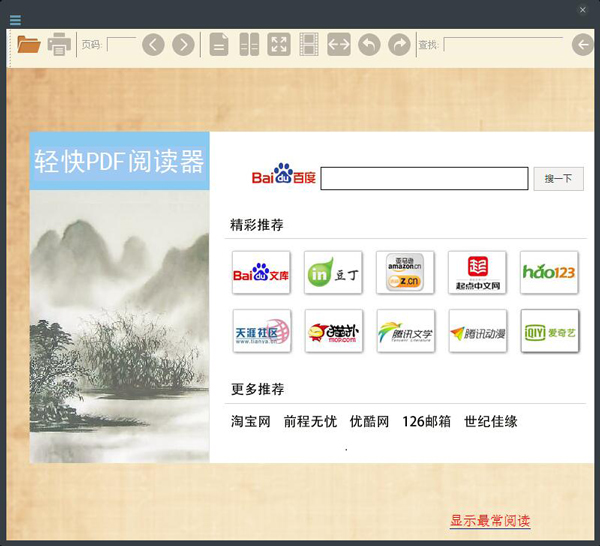Open the amazon.cn tile
The height and width of the screenshot is (546, 600).
pos(405,272)
